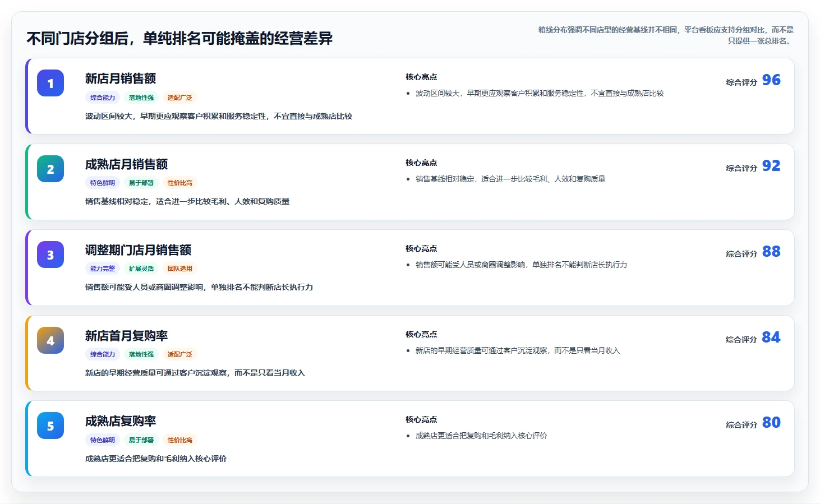Click 综合评分 label beside score 80

741,425
